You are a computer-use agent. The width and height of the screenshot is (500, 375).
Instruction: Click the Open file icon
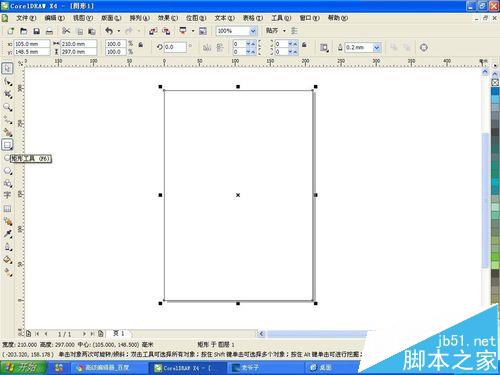(23, 31)
